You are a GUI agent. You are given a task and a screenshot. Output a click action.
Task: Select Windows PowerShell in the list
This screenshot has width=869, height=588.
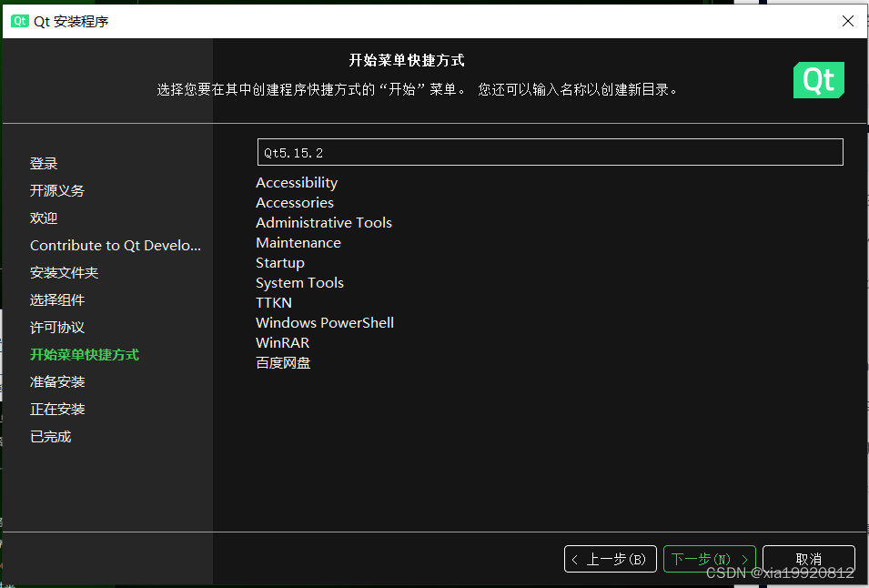(324, 322)
